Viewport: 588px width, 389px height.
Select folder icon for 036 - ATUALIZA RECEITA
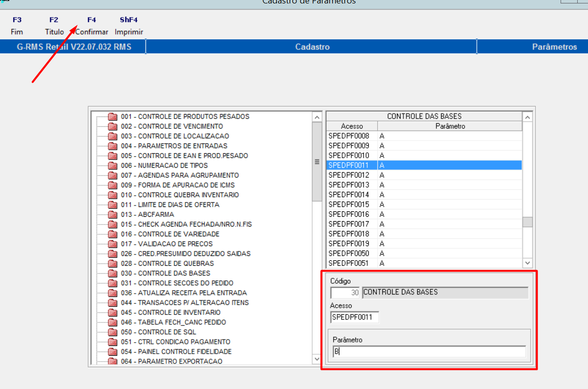tap(113, 293)
